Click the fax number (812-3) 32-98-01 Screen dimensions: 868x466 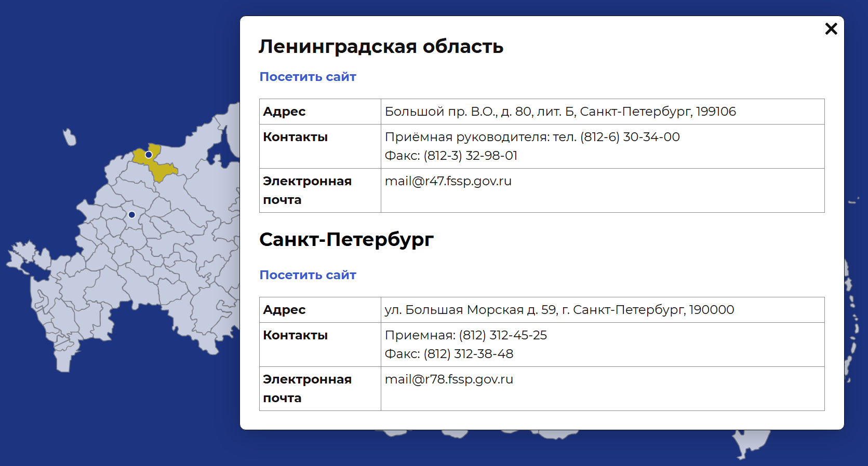470,156
